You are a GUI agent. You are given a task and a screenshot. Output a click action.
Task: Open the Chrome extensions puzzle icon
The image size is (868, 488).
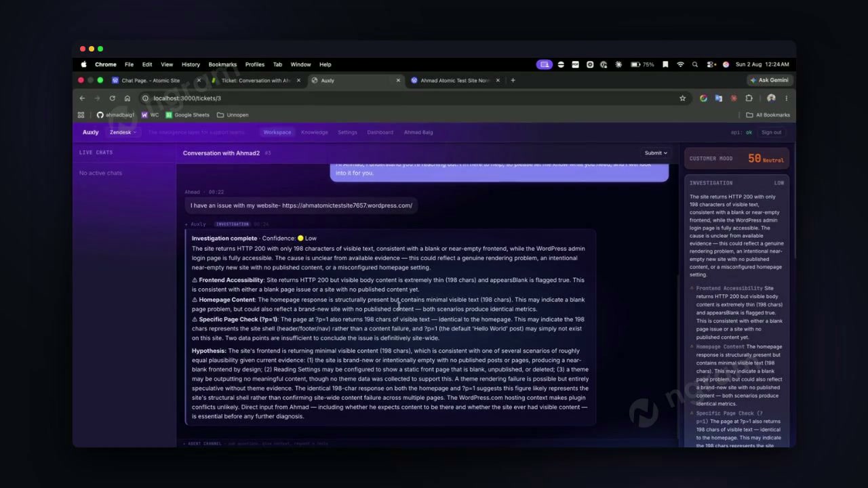(749, 98)
